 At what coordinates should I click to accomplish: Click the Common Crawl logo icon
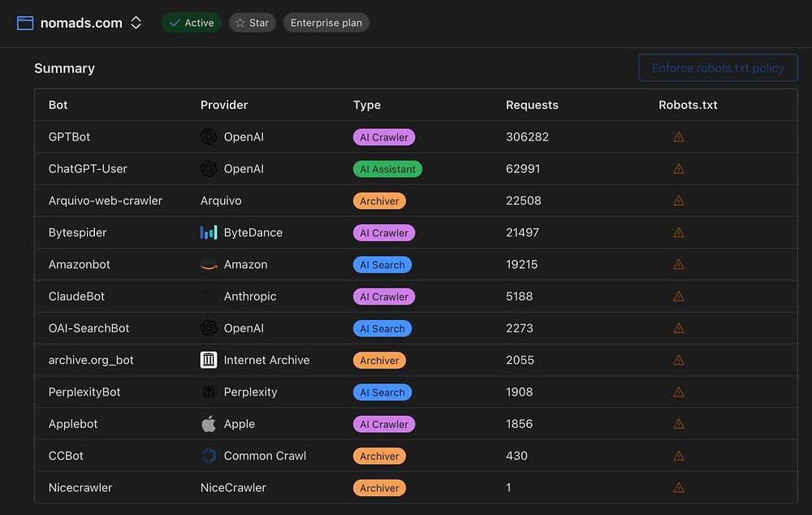[x=209, y=456]
